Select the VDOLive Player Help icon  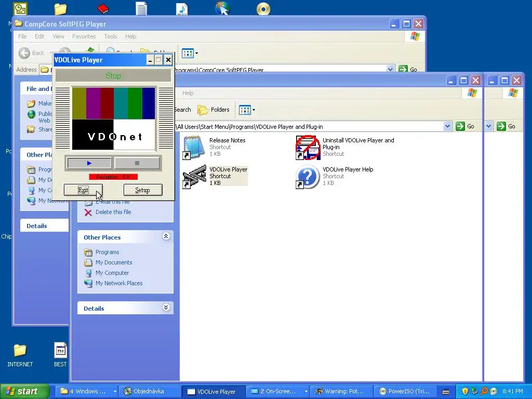point(308,177)
